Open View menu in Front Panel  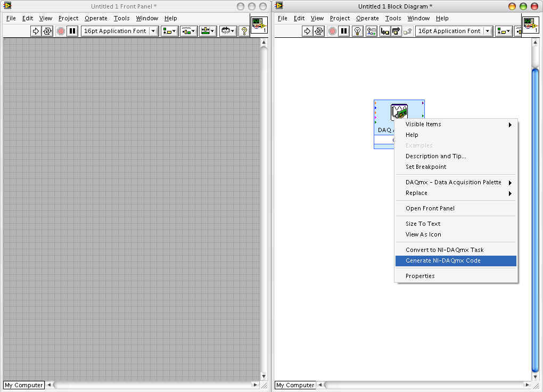(x=45, y=18)
